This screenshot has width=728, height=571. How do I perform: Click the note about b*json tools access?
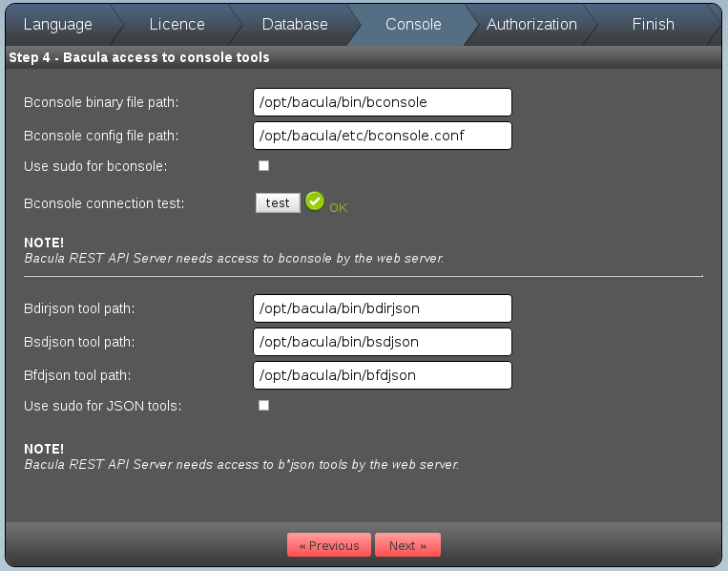(x=241, y=465)
